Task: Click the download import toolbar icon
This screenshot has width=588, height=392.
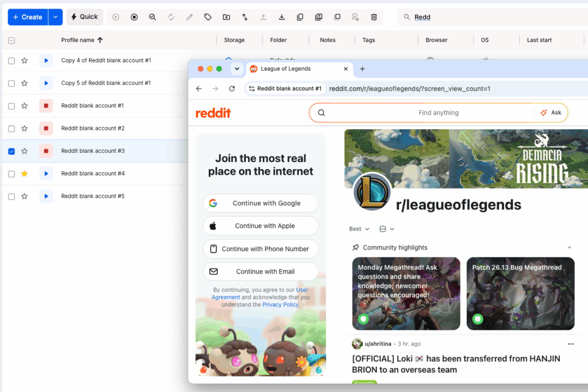Action: point(281,17)
